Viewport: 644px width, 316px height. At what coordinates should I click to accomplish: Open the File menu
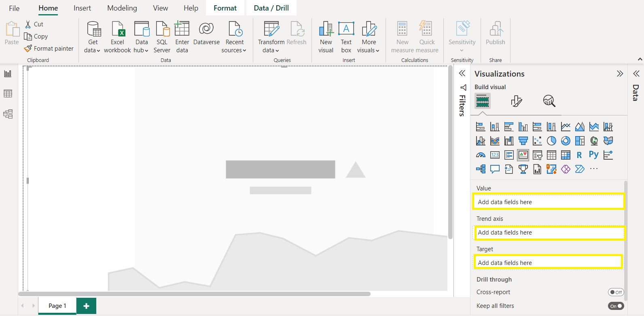pyautogui.click(x=14, y=8)
